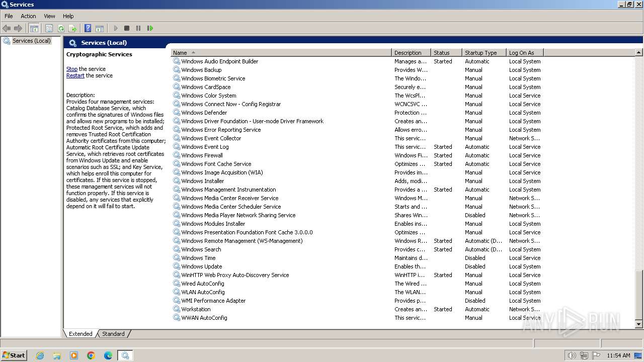Select Windows Connect Now - Config Registrar
Viewport: 644px width, 362px height.
[231, 104]
